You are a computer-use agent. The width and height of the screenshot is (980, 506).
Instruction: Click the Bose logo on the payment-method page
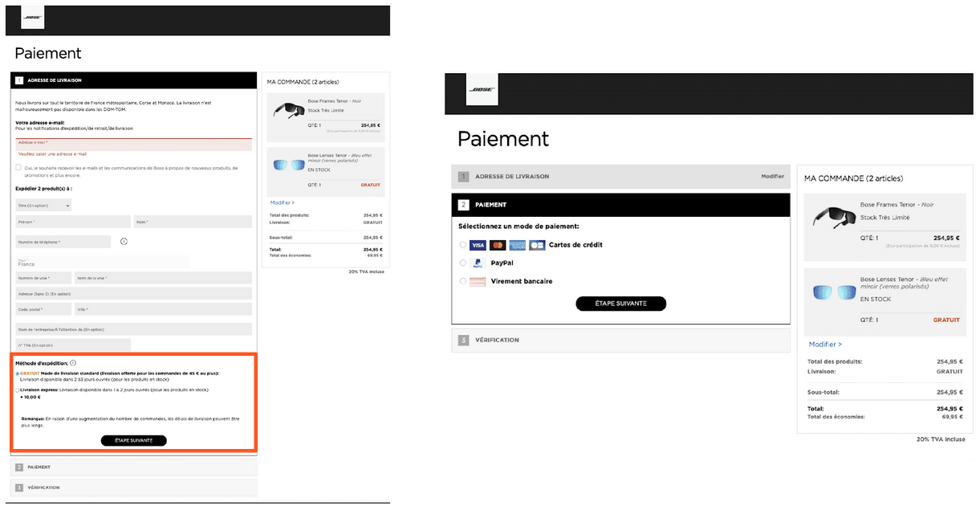482,90
